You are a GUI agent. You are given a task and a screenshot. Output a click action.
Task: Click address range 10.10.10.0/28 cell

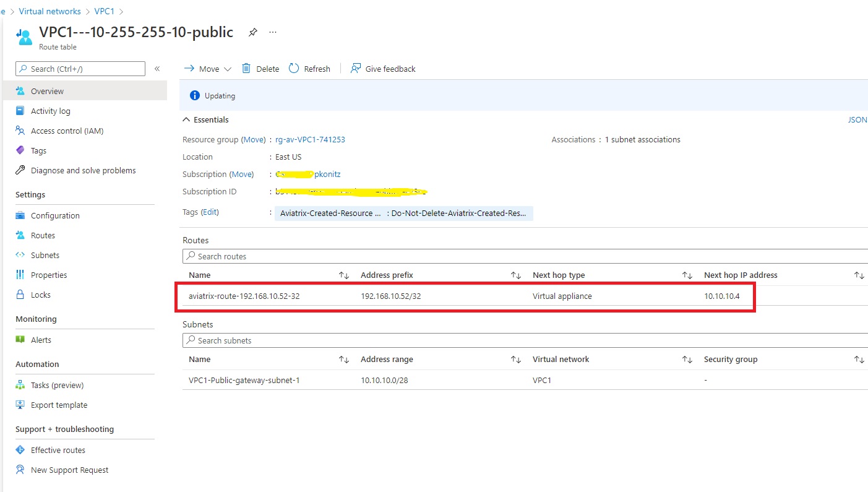point(385,380)
